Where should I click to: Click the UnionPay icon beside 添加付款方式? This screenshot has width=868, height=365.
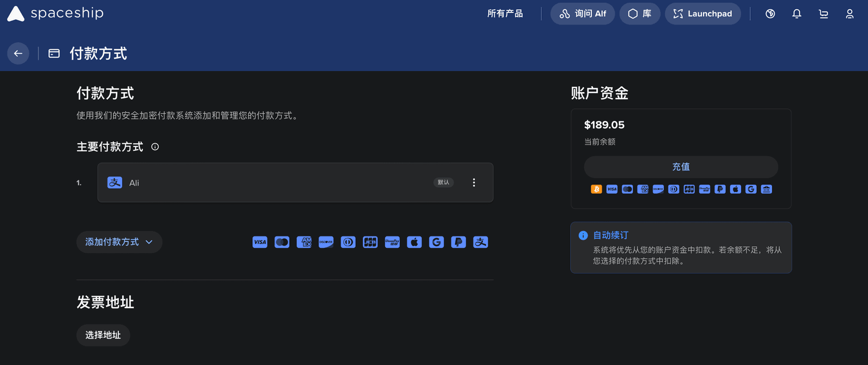(x=392, y=242)
